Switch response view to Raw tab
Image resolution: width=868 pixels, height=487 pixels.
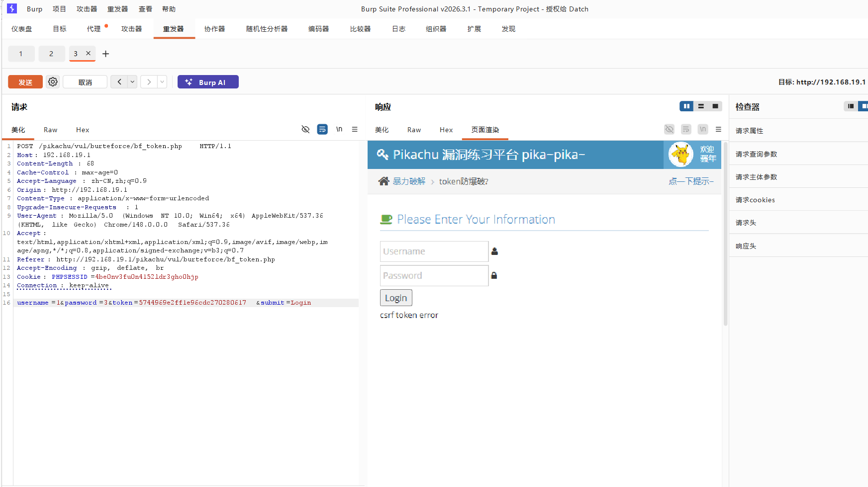(x=414, y=130)
